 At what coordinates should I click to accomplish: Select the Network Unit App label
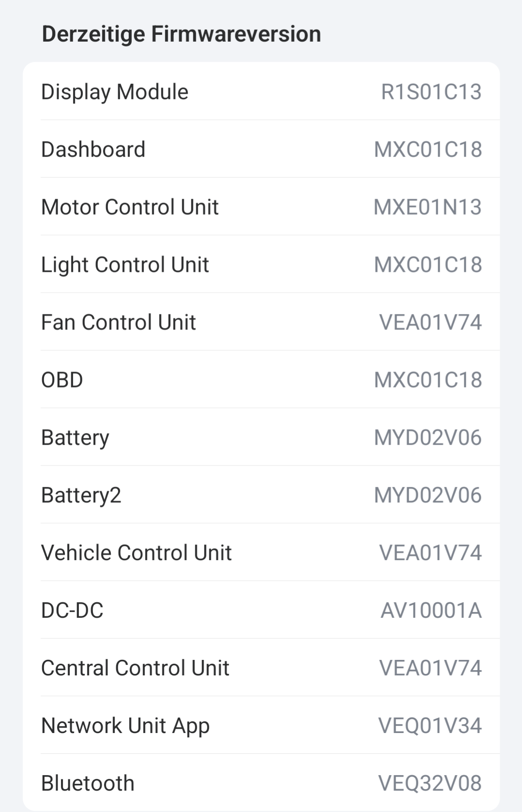(125, 726)
